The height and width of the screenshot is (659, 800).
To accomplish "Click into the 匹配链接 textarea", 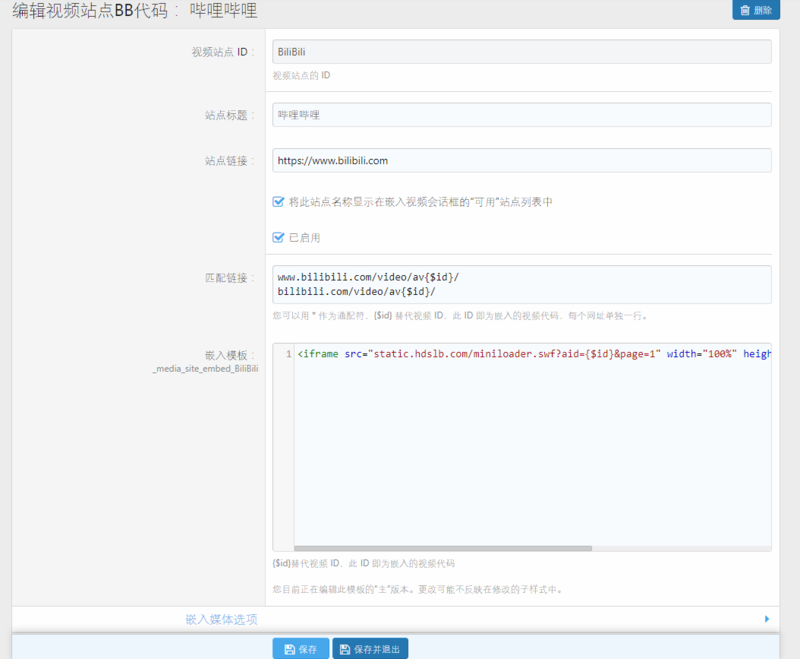I will click(x=521, y=285).
